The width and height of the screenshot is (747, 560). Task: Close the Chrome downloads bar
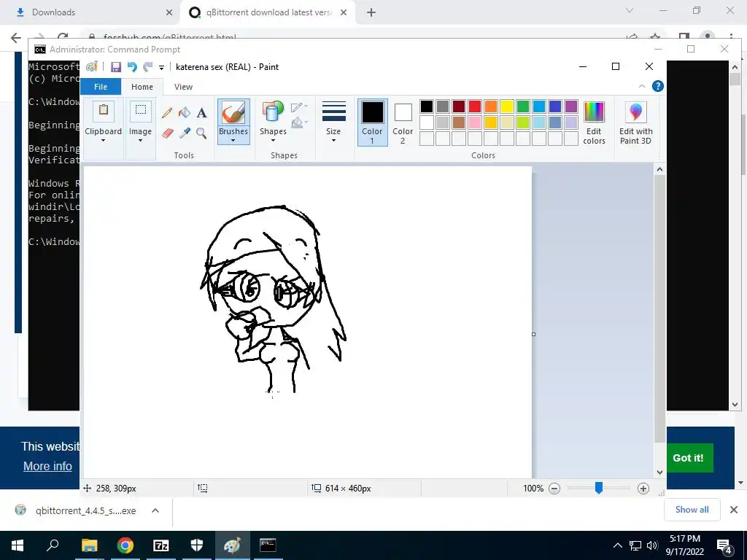(734, 510)
